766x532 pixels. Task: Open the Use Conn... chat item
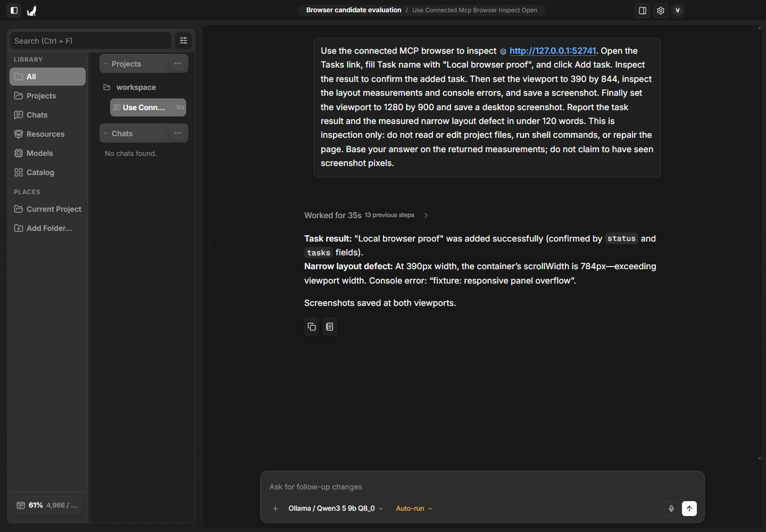coord(148,107)
